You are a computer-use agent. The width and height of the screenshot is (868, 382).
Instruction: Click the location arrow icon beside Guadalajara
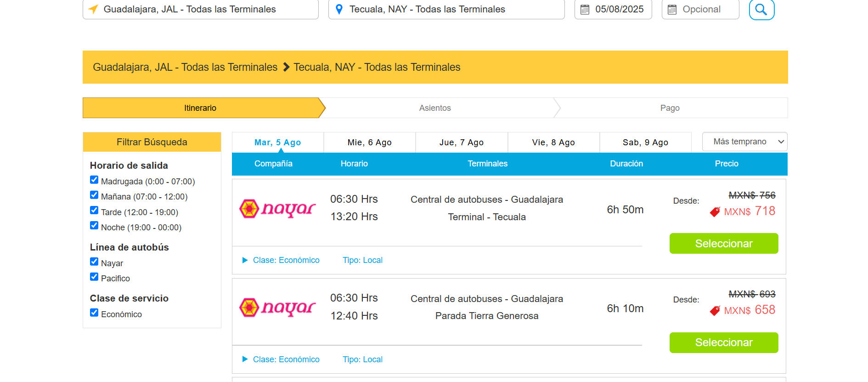(93, 9)
